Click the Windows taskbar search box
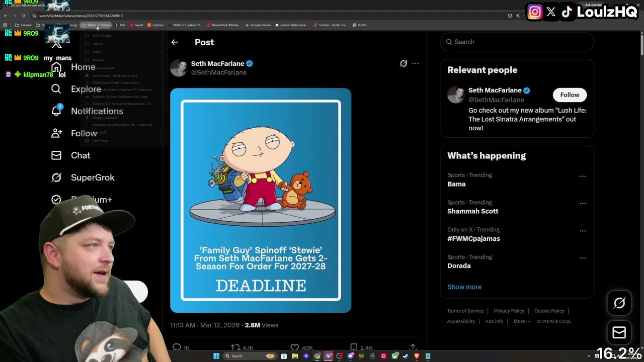Viewport: 644px width, 362px height. (x=250, y=356)
